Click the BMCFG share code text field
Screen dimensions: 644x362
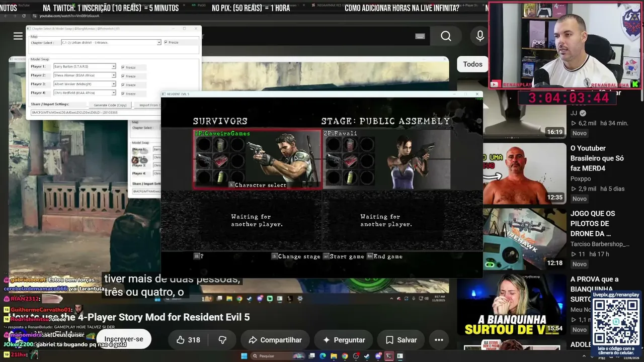tap(96, 113)
